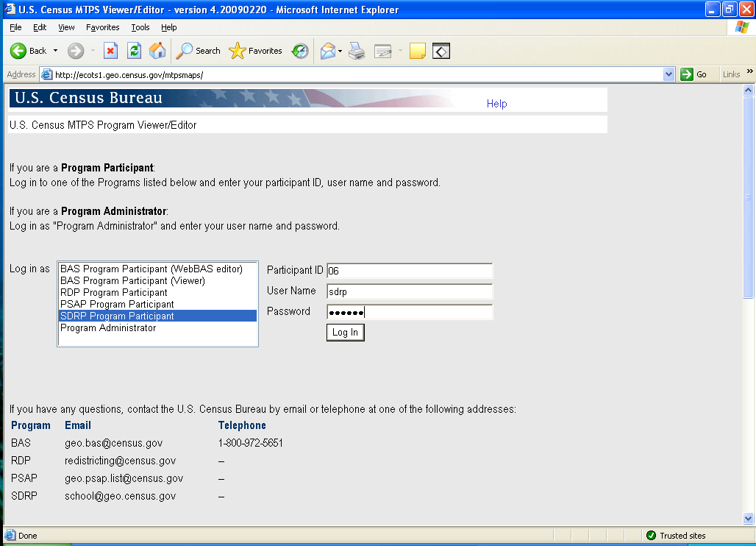The width and height of the screenshot is (756, 546).
Task: Expand the Links toolbar chevron
Action: 750,71
